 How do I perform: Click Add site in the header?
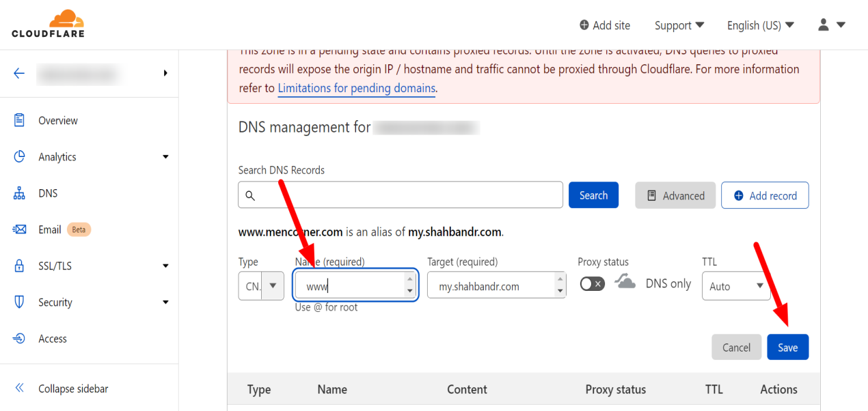tap(604, 25)
